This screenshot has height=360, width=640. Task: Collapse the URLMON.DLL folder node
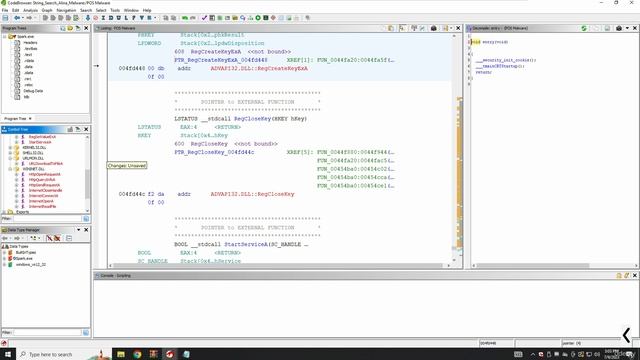click(10, 158)
